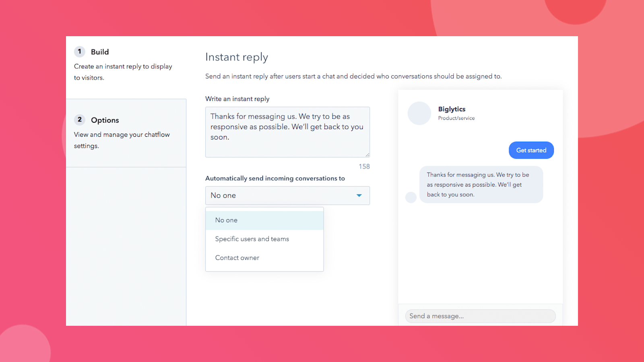Click the 158 character counter
The height and width of the screenshot is (362, 644).
point(364,167)
